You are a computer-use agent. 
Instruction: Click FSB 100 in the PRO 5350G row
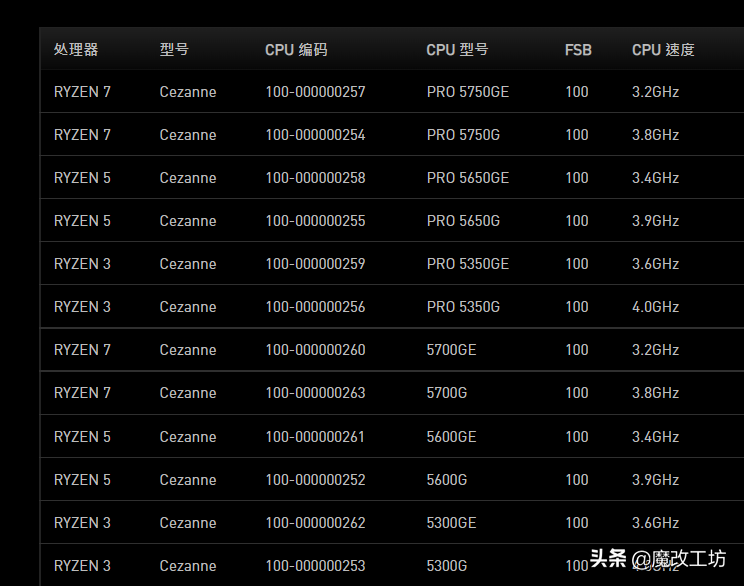(x=577, y=307)
